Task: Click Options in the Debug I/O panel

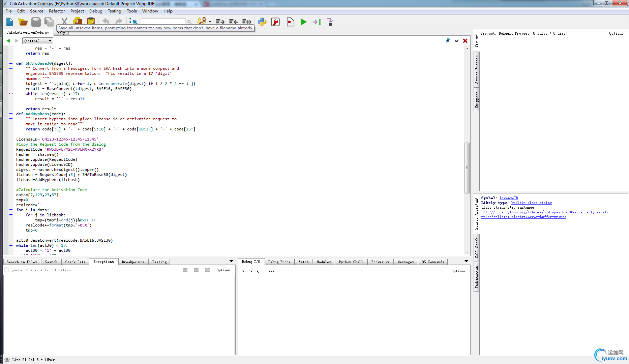Action: pos(458,271)
